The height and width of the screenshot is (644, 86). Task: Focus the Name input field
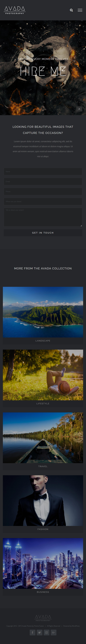pyautogui.click(x=43, y=171)
